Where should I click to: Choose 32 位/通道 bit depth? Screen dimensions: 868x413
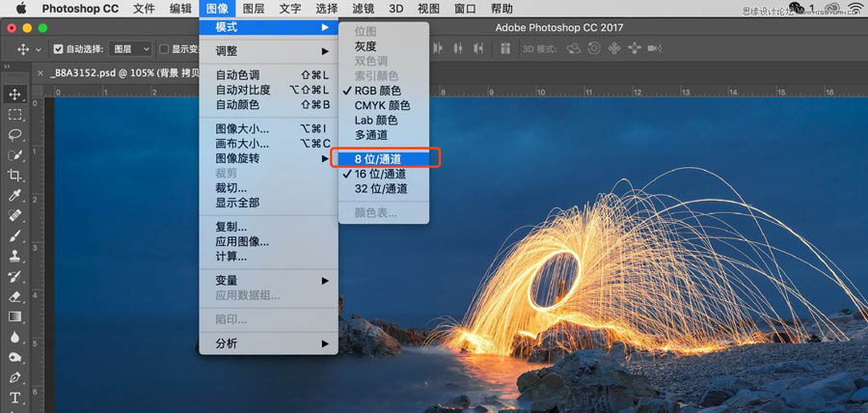click(x=384, y=189)
